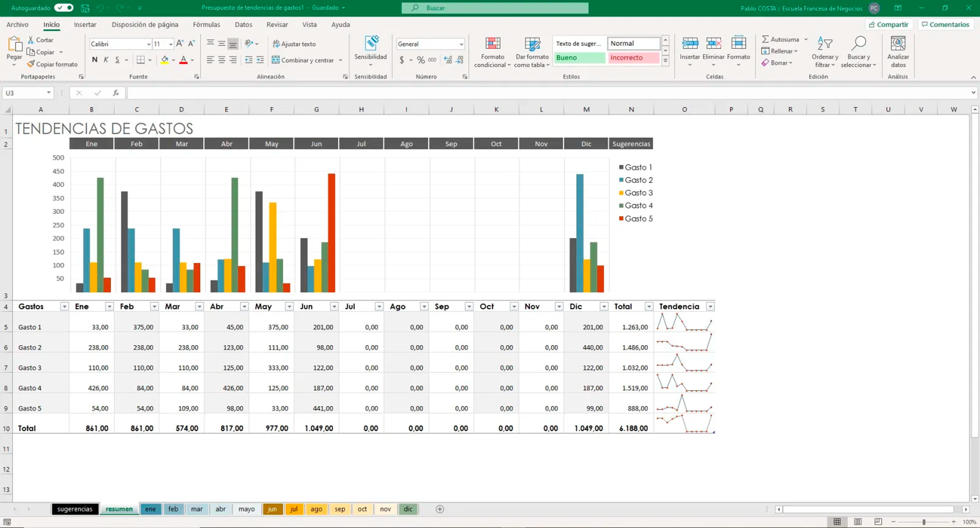Click the Compartir button
The width and height of the screenshot is (980, 528).
[x=889, y=25]
